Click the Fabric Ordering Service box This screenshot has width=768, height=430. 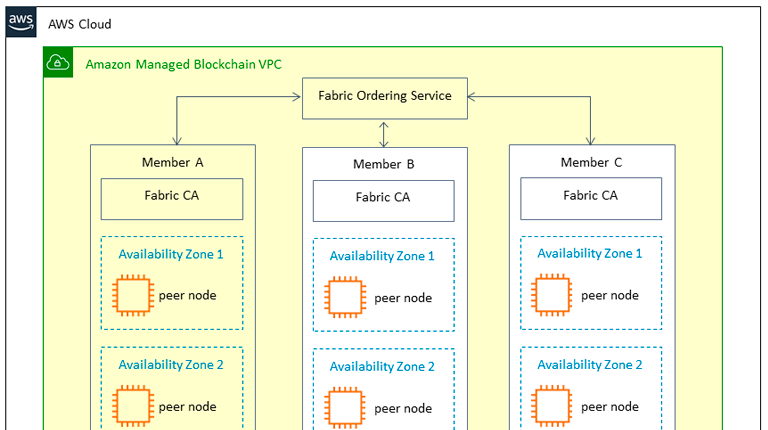[385, 98]
